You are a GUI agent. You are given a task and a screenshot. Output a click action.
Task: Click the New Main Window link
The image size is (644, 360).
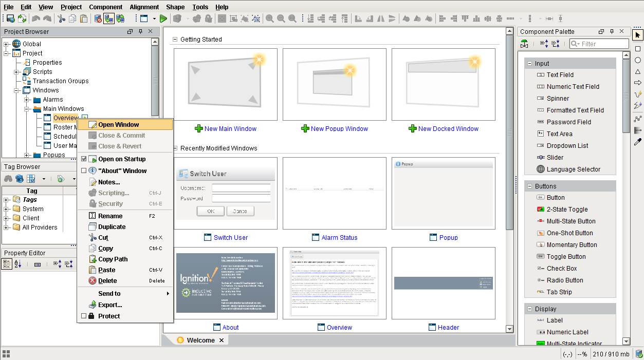(230, 129)
